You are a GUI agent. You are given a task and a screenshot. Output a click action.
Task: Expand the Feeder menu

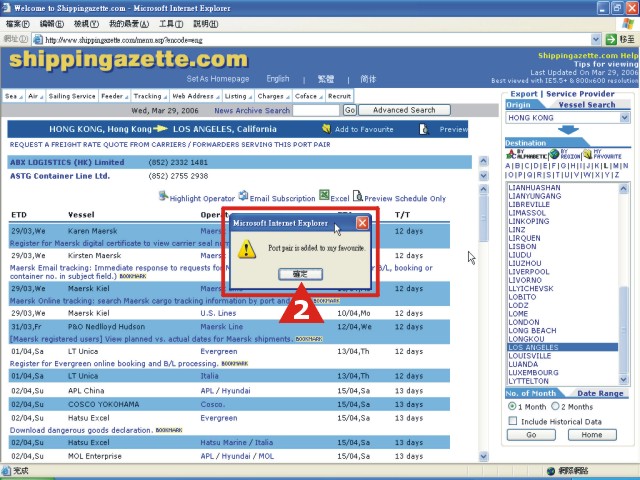click(114, 96)
